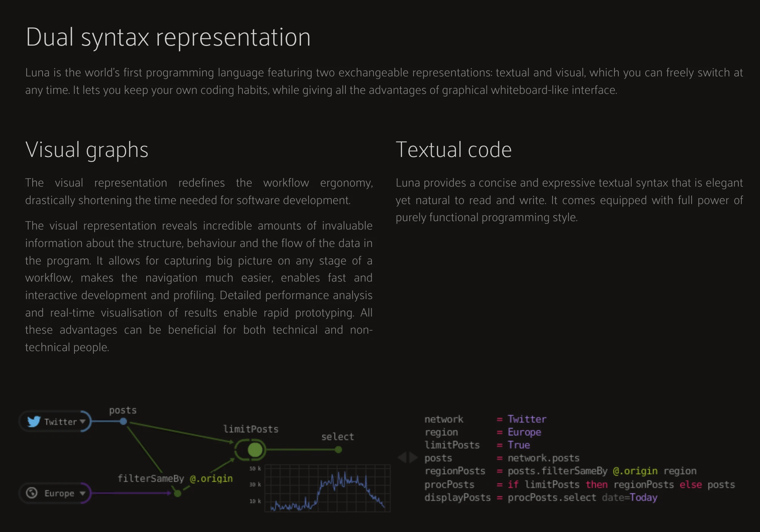Image resolution: width=760 pixels, height=532 pixels.
Task: Click the Europe value in the code
Action: [524, 432]
